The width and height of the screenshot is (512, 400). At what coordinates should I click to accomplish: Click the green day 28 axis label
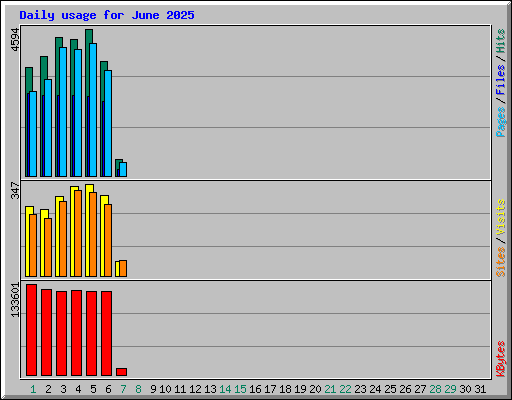coord(435,389)
